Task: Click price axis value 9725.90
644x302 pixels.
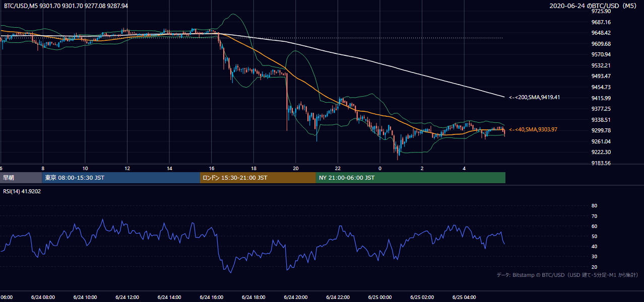Action: 601,11
